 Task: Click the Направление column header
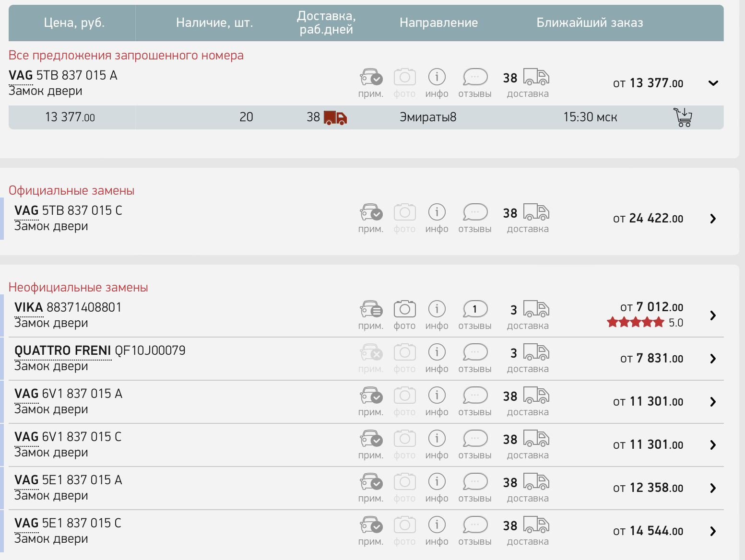click(438, 23)
